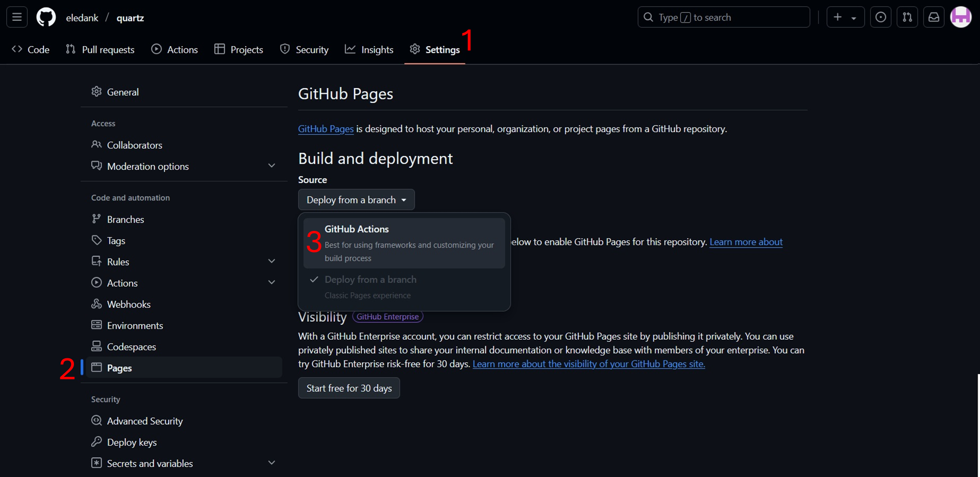Viewport: 980px width, 477px height.
Task: Click the GitHub logo home icon
Action: pyautogui.click(x=46, y=17)
